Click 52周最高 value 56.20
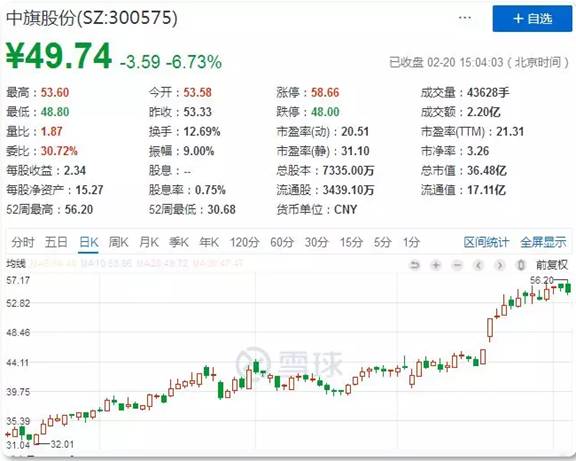 coord(79,209)
